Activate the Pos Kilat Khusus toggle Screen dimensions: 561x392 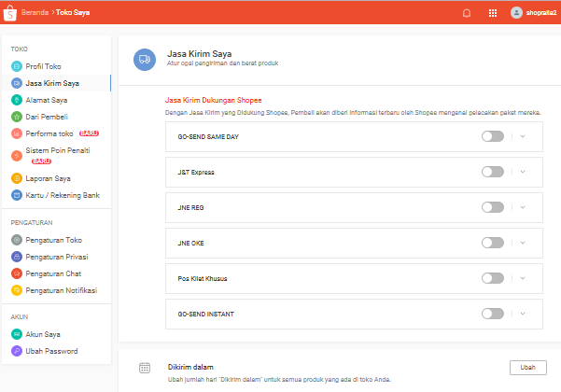493,278
